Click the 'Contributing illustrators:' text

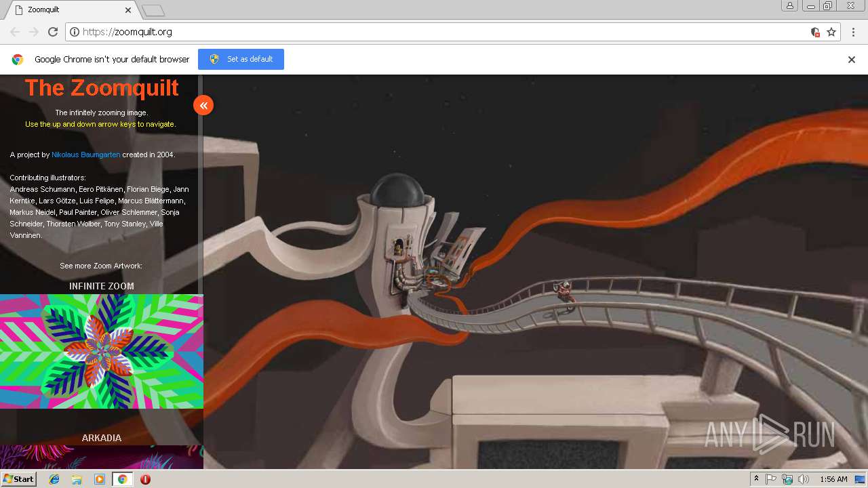[47, 178]
